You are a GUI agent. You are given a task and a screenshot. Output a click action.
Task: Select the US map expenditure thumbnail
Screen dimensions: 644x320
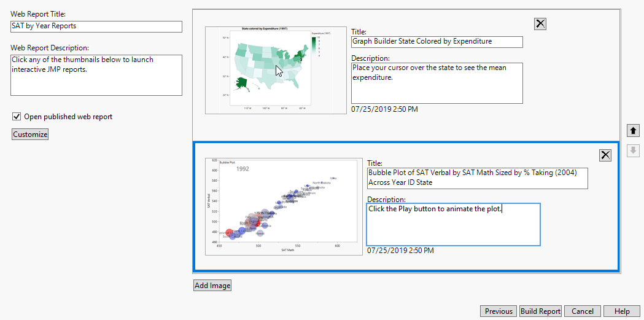coord(276,70)
